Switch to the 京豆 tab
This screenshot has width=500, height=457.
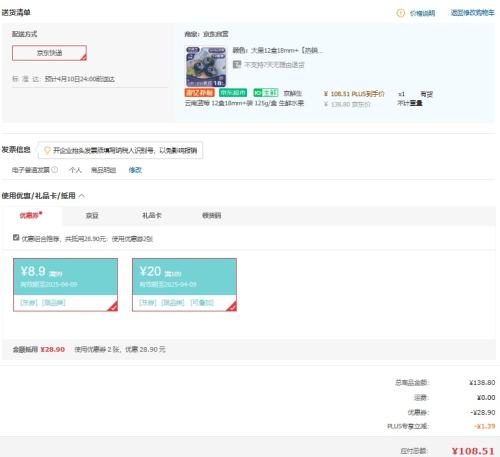coord(92,216)
